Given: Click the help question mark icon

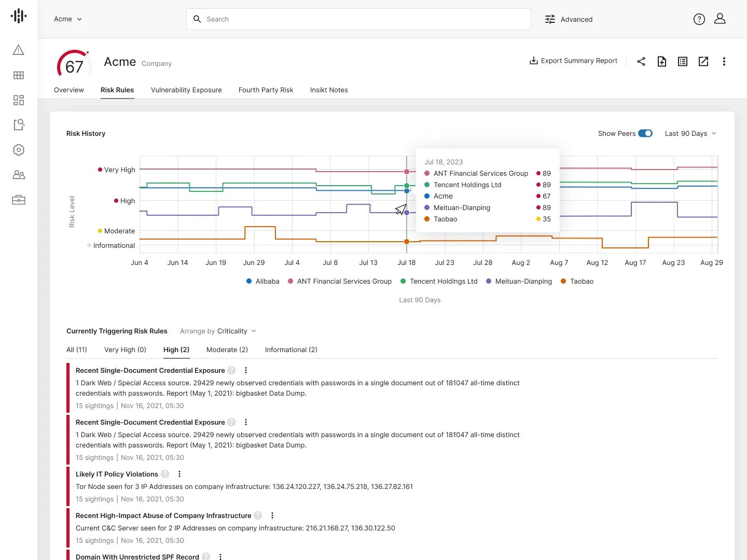Looking at the screenshot, I should (x=699, y=19).
